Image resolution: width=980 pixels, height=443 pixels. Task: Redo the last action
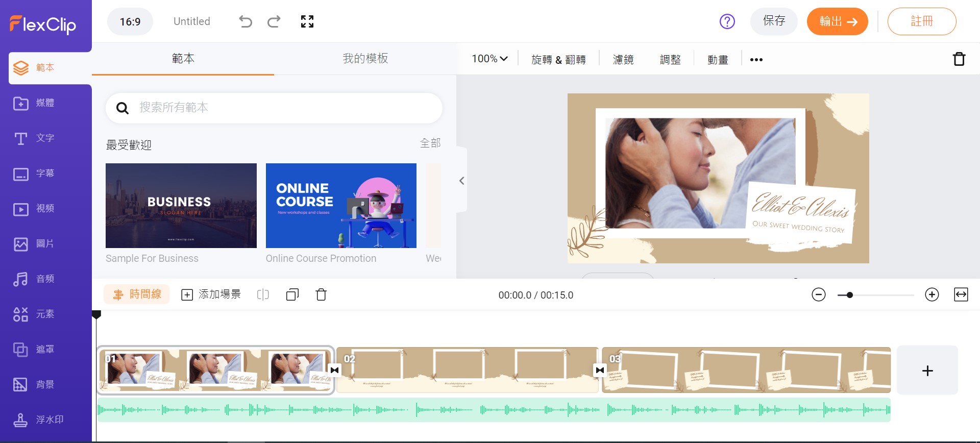point(274,21)
